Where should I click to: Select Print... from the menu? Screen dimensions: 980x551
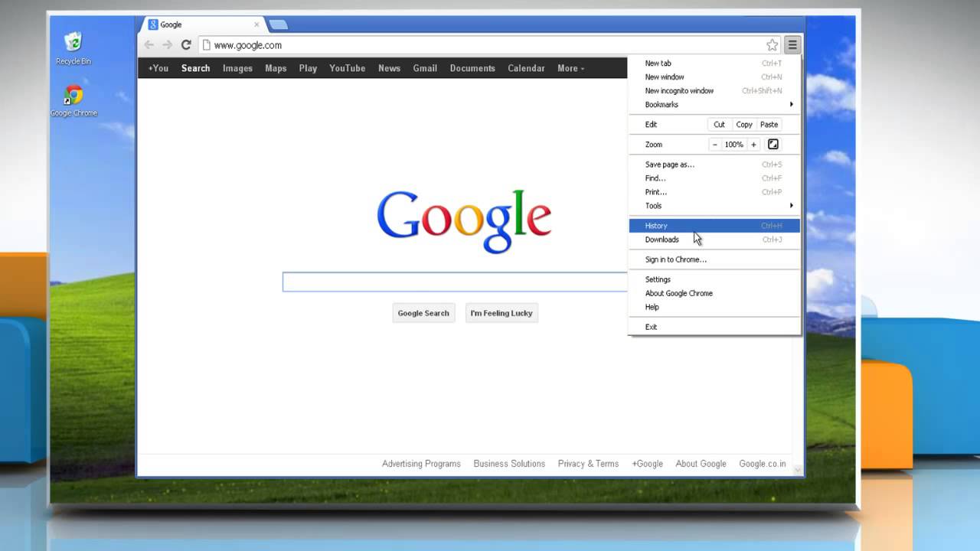(x=714, y=192)
